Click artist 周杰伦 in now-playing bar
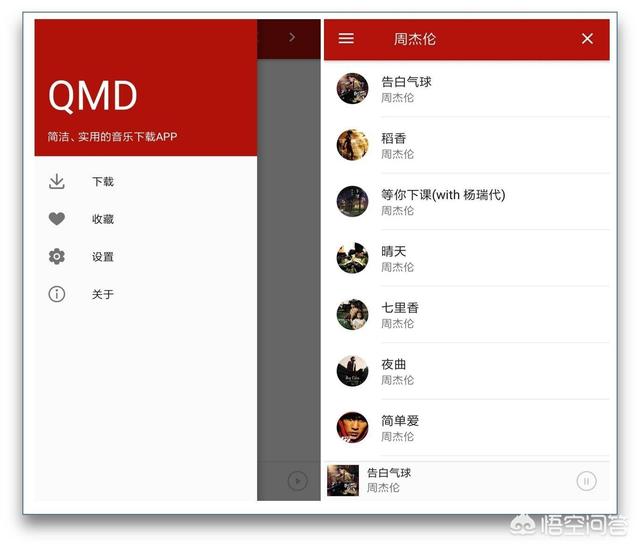Viewport: 640px width, 548px height. pos(383,488)
